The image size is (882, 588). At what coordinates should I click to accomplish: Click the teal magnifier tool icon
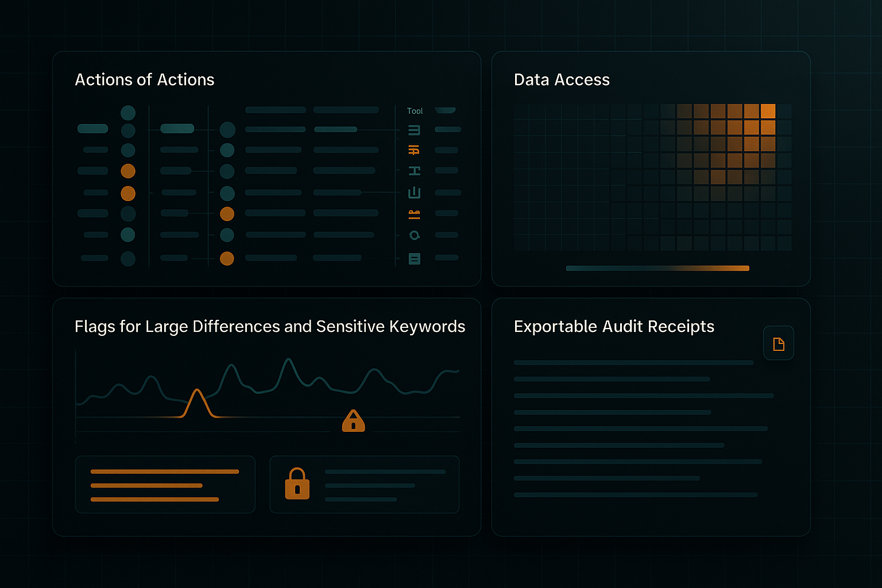pyautogui.click(x=414, y=235)
